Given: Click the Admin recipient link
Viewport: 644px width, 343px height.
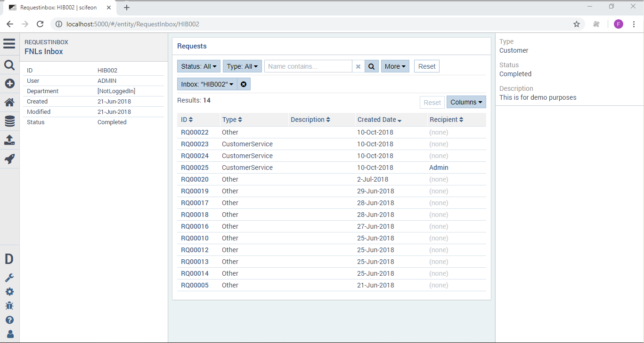Looking at the screenshot, I should click(439, 168).
